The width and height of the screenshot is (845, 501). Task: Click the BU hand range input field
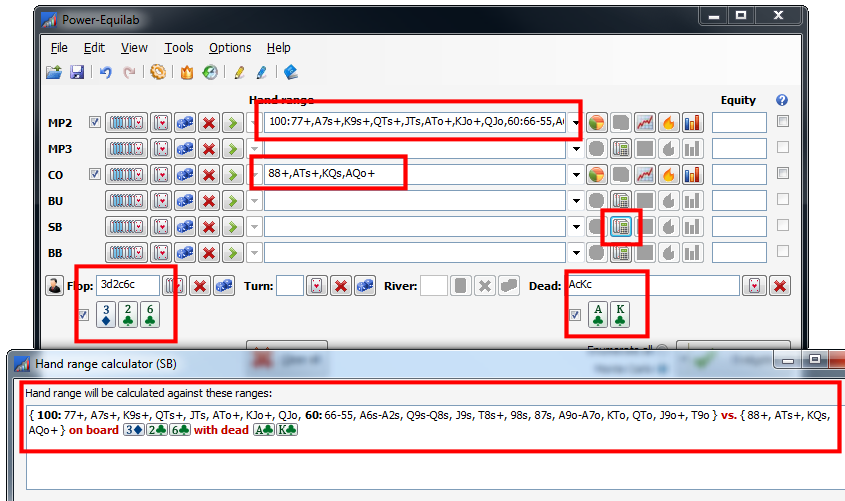415,201
